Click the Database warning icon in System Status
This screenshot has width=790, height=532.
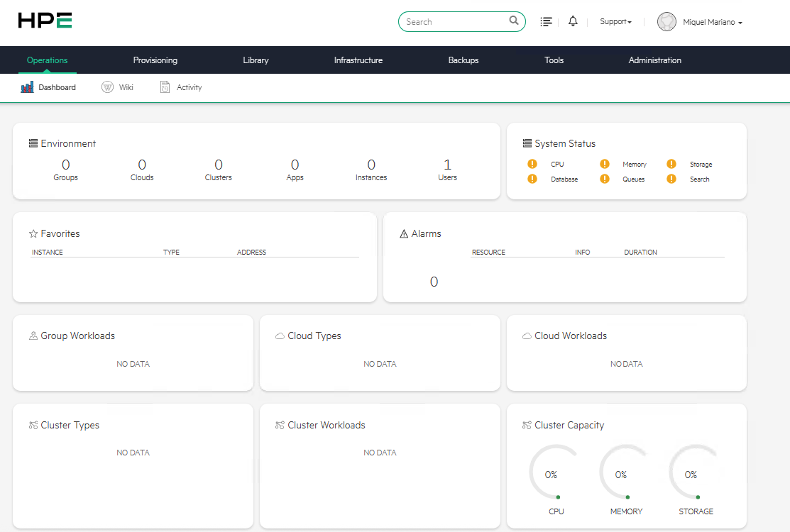pos(532,179)
